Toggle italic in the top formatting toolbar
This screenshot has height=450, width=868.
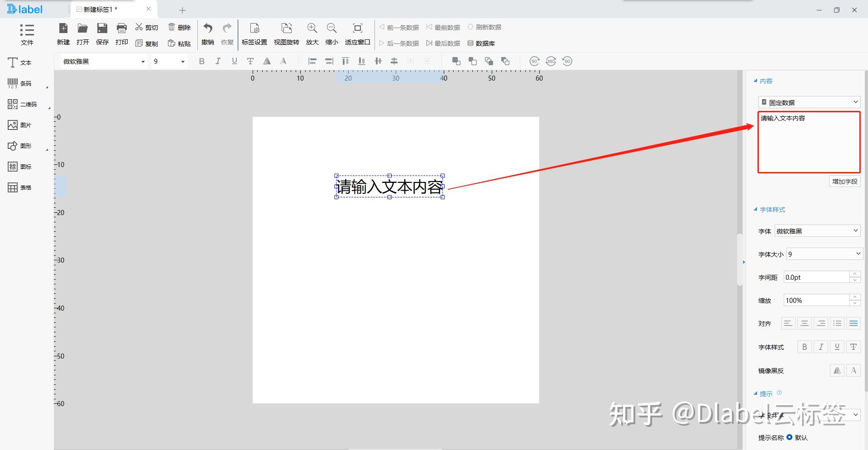click(218, 61)
